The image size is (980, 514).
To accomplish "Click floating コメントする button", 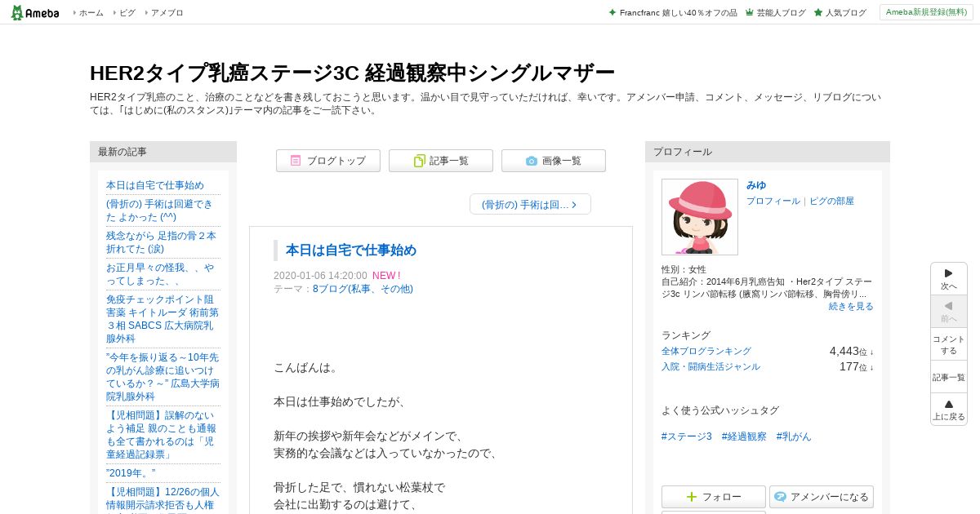I will coord(949,344).
